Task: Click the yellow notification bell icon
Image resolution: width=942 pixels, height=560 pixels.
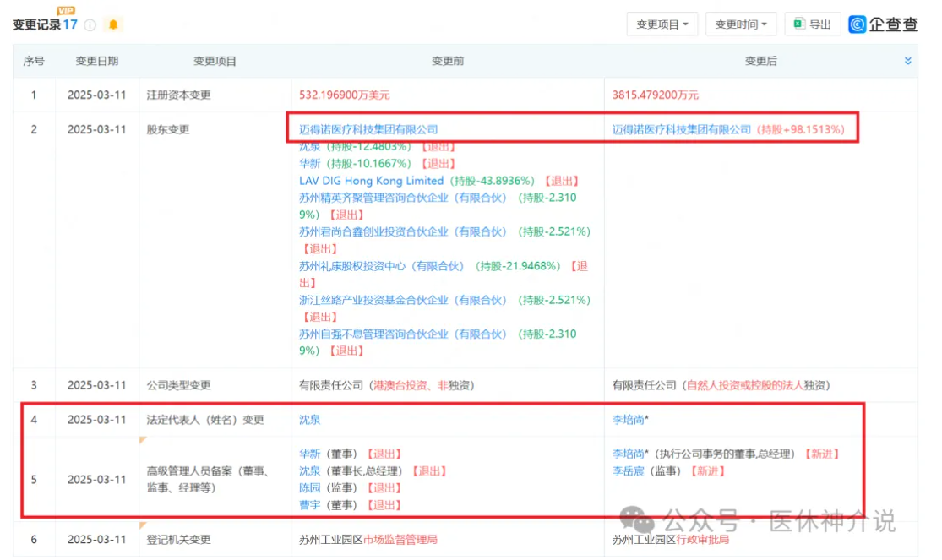Action: (113, 24)
